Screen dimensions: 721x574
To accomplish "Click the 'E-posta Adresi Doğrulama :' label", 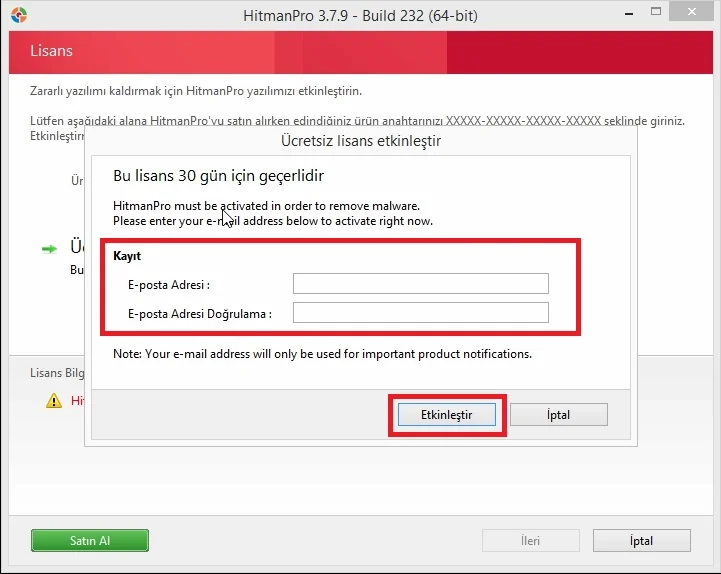I will click(x=200, y=314).
